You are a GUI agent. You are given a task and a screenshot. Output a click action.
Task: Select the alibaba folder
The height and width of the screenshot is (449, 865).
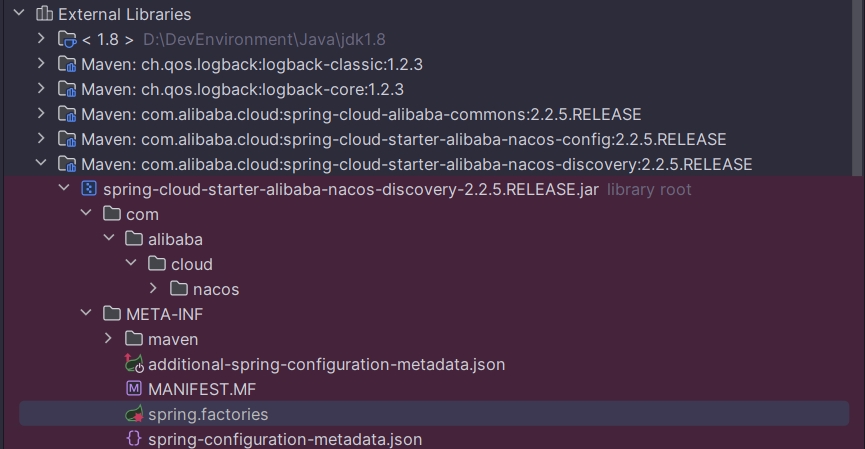point(175,239)
